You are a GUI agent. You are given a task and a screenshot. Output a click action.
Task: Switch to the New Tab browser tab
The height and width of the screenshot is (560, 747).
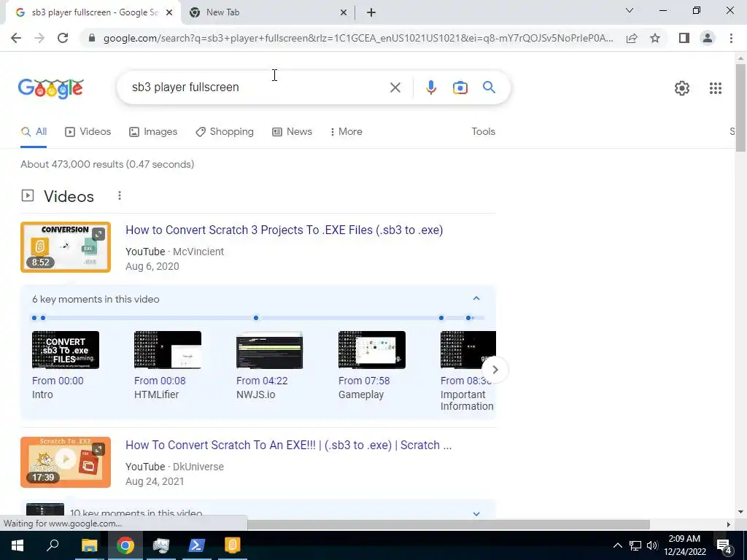pyautogui.click(x=268, y=13)
